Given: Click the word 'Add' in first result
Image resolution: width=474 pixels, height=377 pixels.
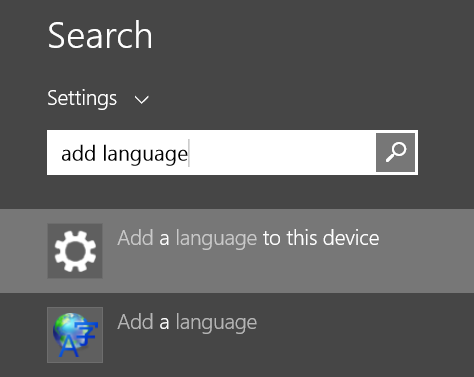Looking at the screenshot, I should [135, 238].
